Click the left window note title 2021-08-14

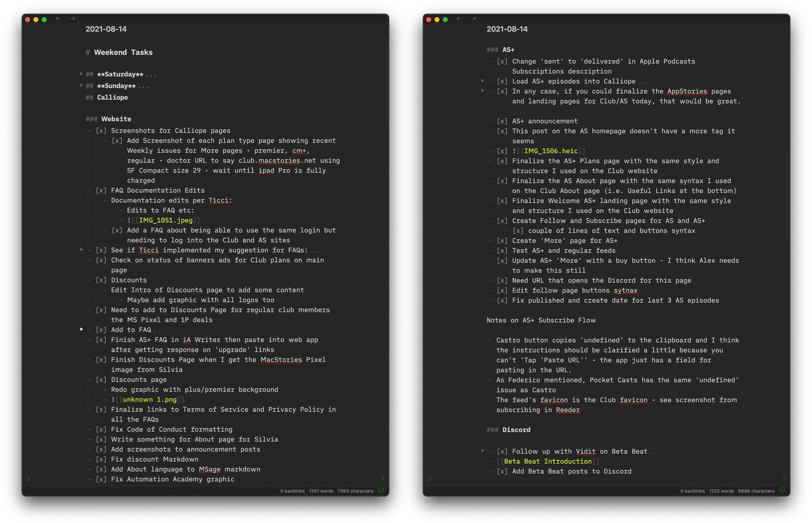coord(106,29)
